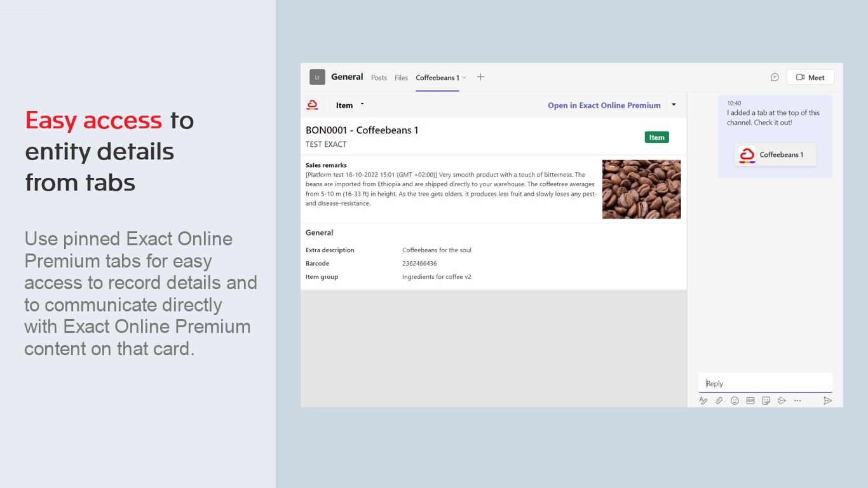This screenshot has height=488, width=868.
Task: Send the reply with the arrow icon
Action: pyautogui.click(x=827, y=401)
